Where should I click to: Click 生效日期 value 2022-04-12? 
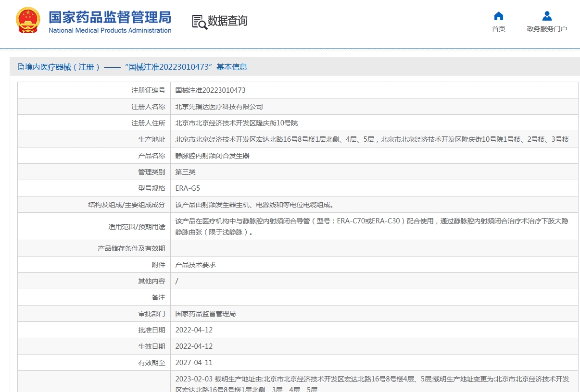point(194,346)
